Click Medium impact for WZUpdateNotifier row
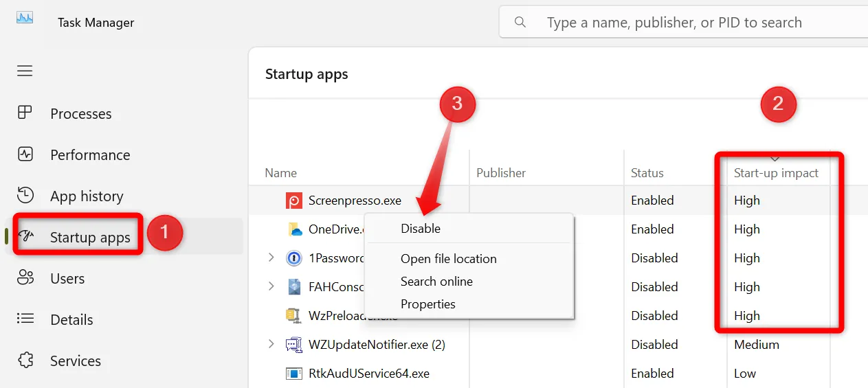 coord(757,345)
